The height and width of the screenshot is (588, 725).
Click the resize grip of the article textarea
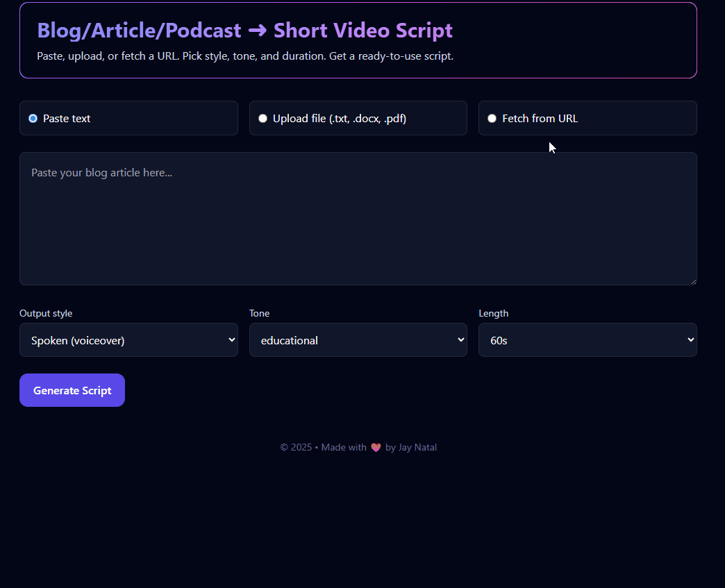pyautogui.click(x=692, y=280)
